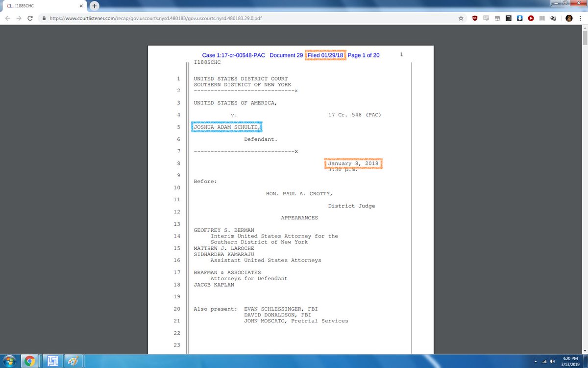Click 'Assistant United States Attorneys' text
The width and height of the screenshot is (588, 368).
coord(266,260)
